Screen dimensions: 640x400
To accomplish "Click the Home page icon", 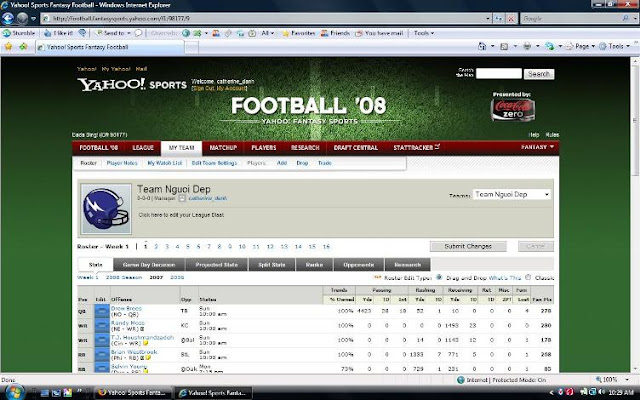I will tap(482, 47).
